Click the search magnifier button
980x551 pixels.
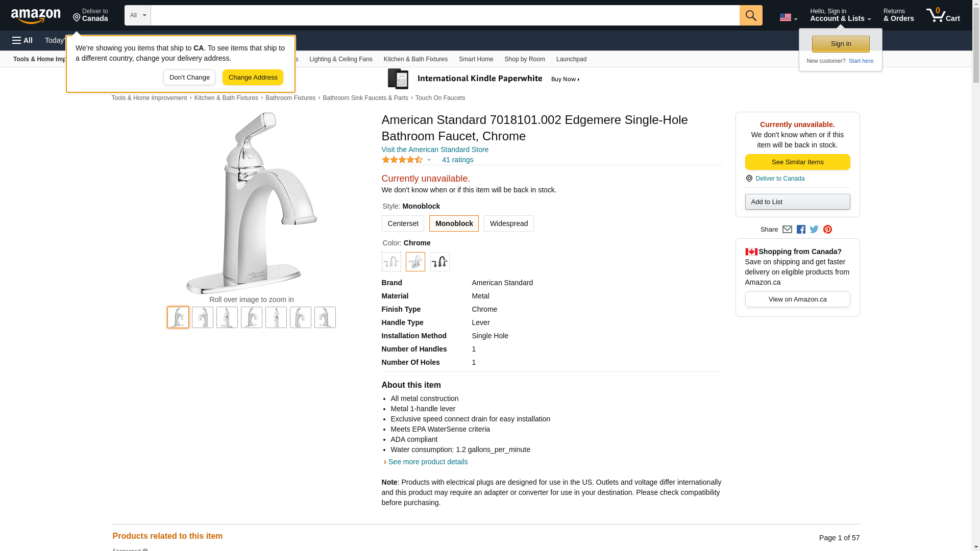751,15
